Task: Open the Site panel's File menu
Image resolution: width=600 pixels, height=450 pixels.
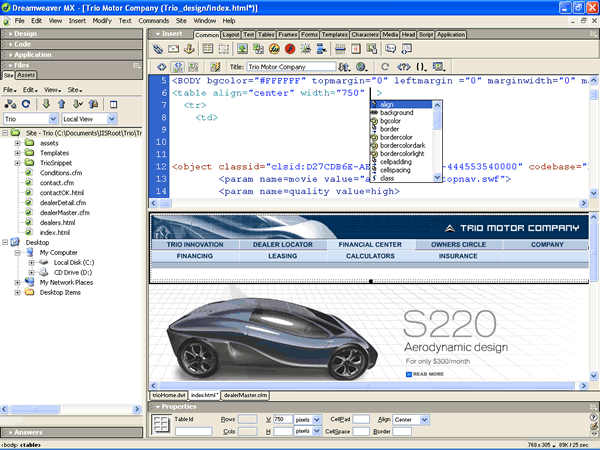Action: [x=10, y=90]
